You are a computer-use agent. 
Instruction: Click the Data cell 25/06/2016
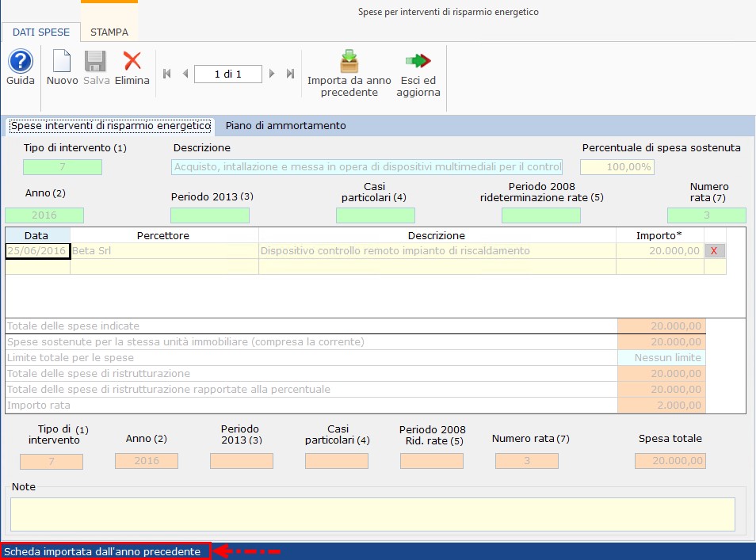coord(37,250)
